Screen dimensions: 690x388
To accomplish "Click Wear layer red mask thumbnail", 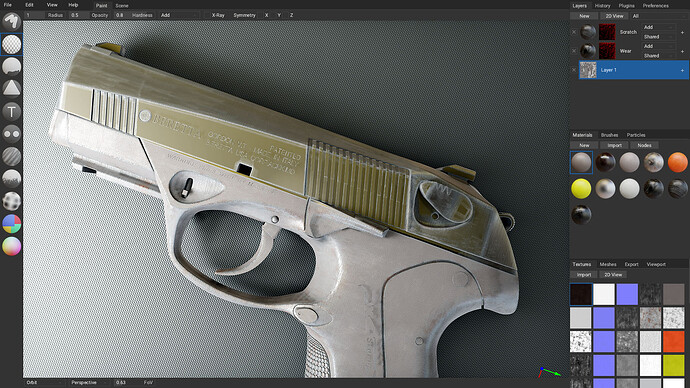I will pyautogui.click(x=607, y=51).
